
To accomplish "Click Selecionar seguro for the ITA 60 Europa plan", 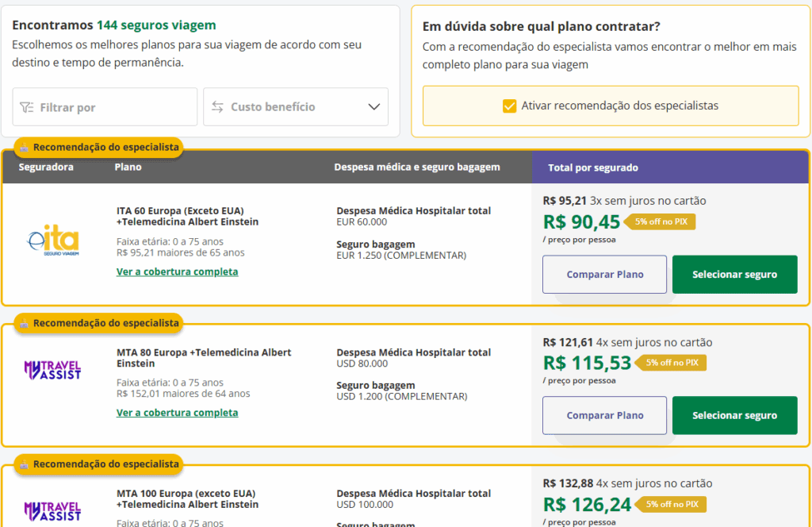I will (734, 274).
